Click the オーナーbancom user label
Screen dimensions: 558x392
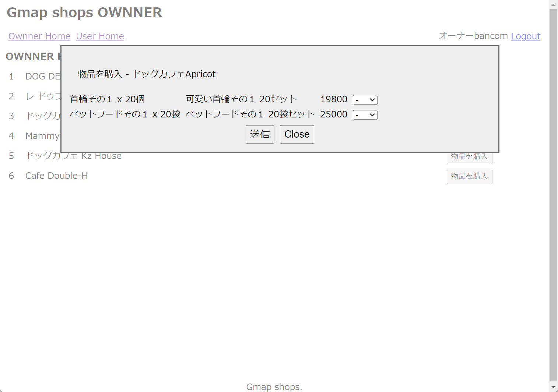tap(473, 36)
